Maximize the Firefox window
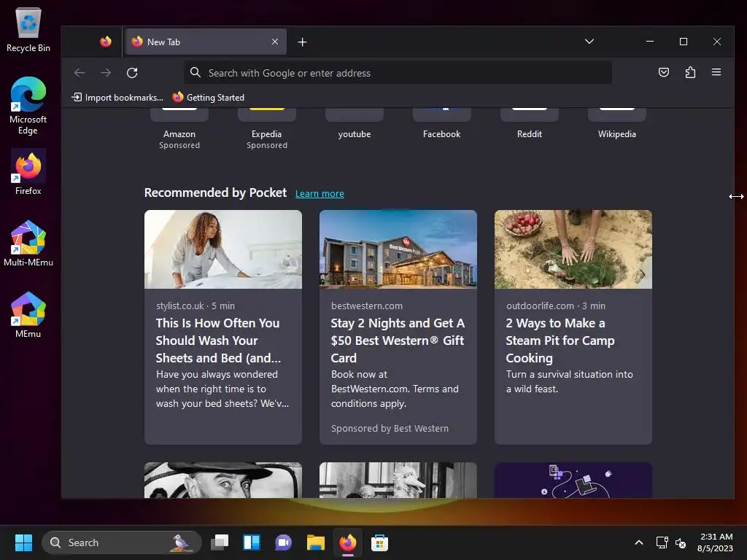This screenshot has width=747, height=560. [683, 42]
